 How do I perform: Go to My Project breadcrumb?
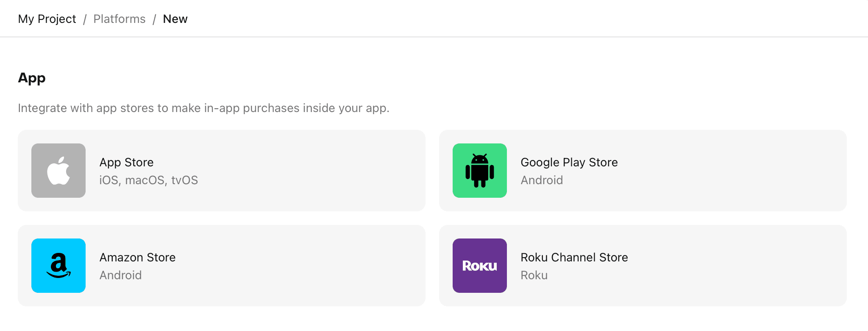pyautogui.click(x=47, y=19)
